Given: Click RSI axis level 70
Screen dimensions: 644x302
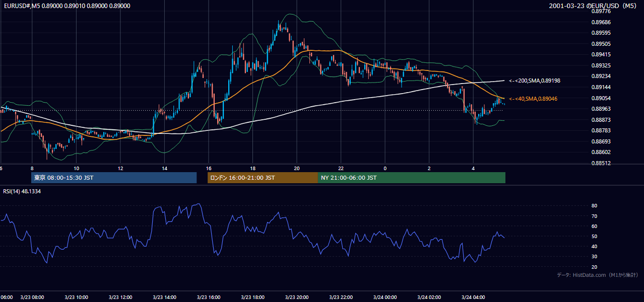Looking at the screenshot, I should pos(594,216).
